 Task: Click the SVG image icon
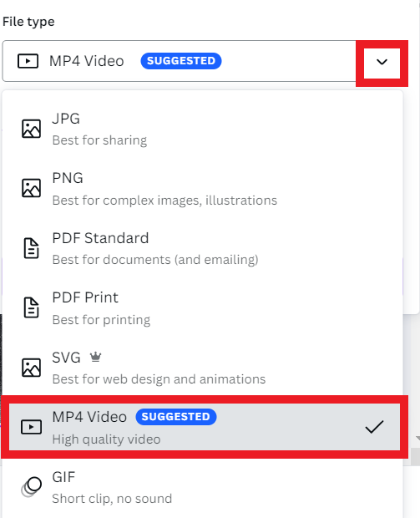pos(32,368)
